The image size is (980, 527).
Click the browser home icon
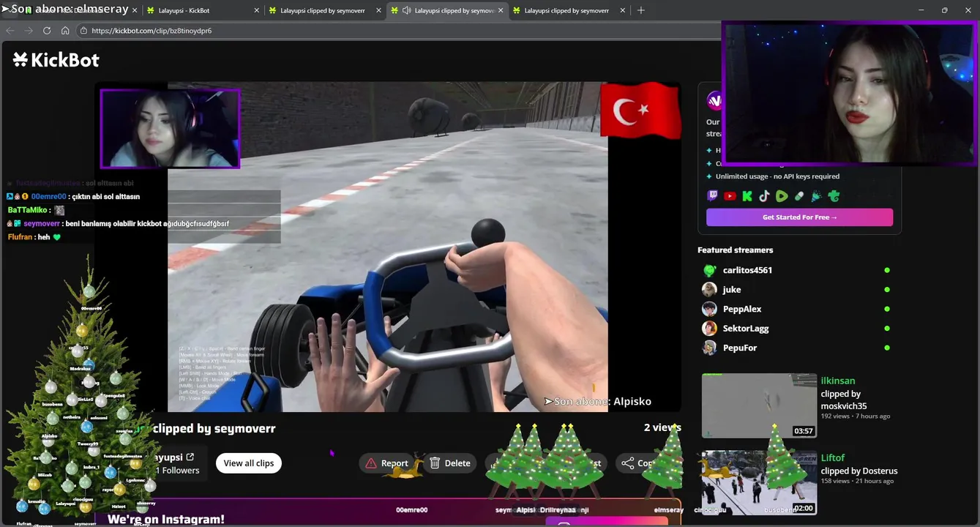(x=65, y=31)
